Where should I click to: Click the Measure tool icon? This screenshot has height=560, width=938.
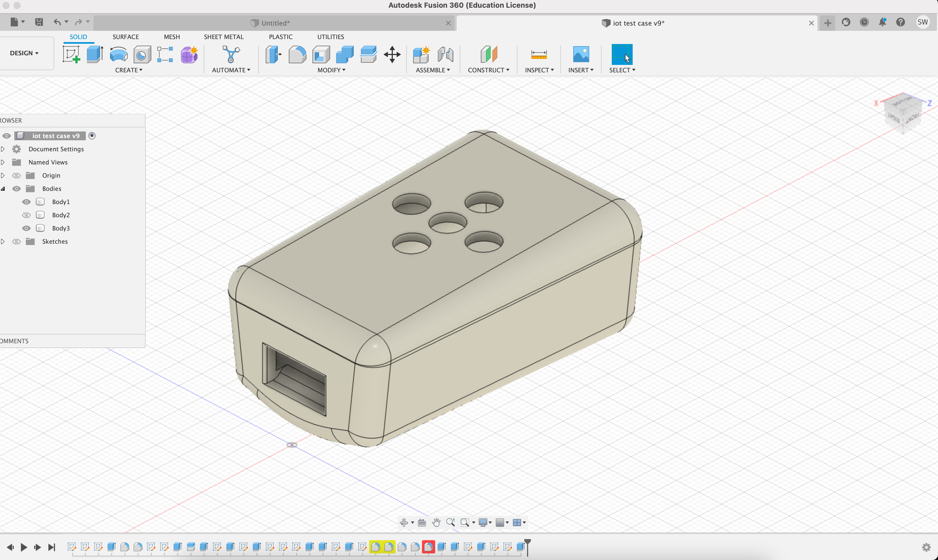coord(539,54)
